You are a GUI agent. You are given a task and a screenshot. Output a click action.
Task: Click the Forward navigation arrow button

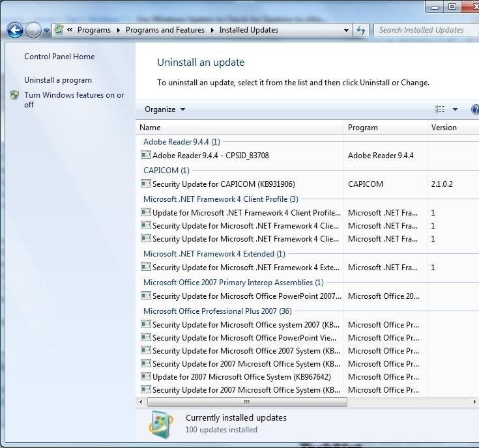(33, 30)
